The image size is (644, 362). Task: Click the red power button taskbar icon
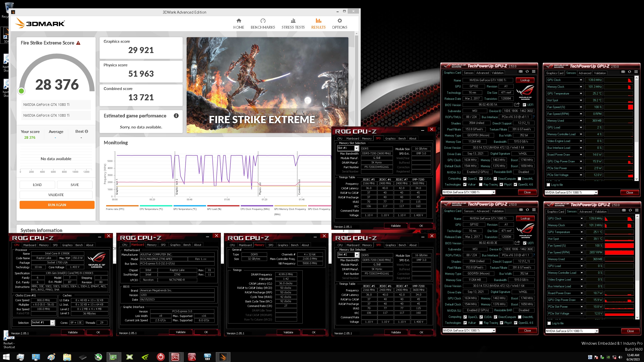160,357
